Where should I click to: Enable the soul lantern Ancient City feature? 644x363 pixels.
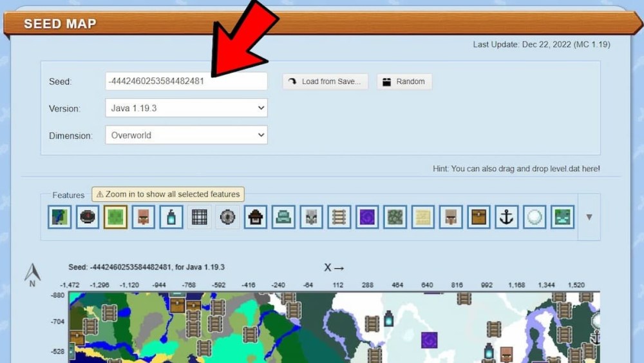click(171, 217)
